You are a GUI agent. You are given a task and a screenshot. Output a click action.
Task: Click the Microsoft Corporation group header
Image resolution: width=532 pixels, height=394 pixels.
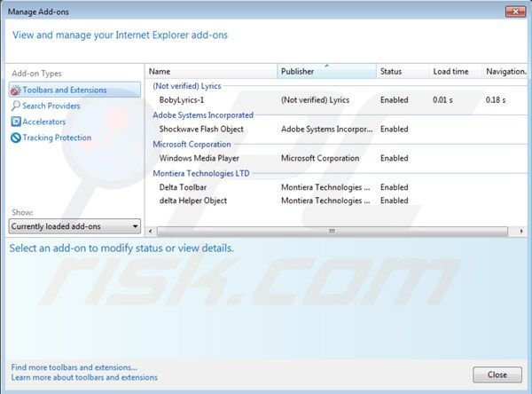click(192, 145)
